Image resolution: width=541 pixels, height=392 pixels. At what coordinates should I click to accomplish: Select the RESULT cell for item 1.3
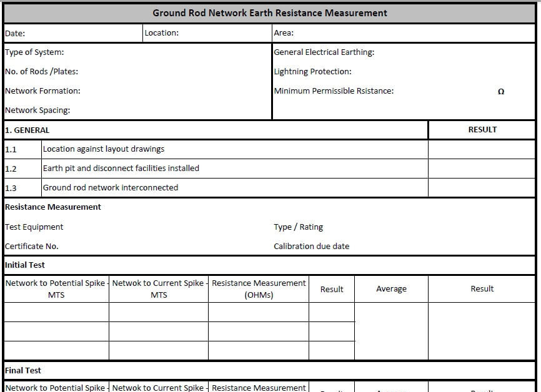(482, 187)
